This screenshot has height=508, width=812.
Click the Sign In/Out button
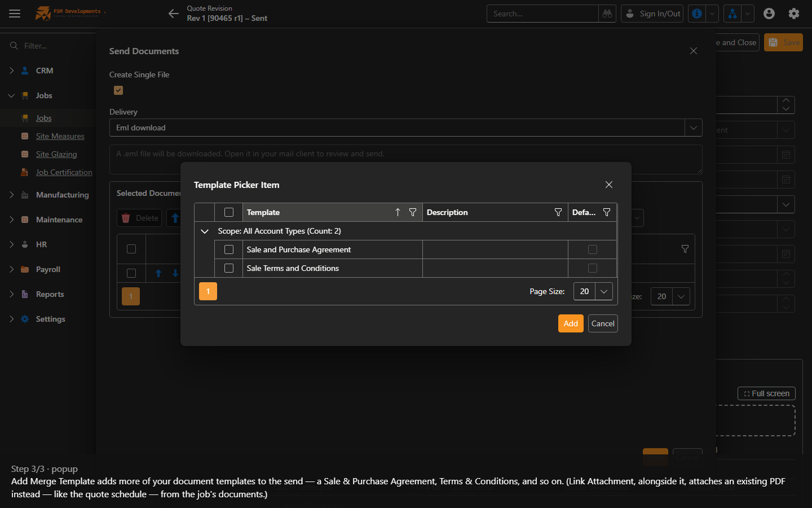tap(652, 14)
